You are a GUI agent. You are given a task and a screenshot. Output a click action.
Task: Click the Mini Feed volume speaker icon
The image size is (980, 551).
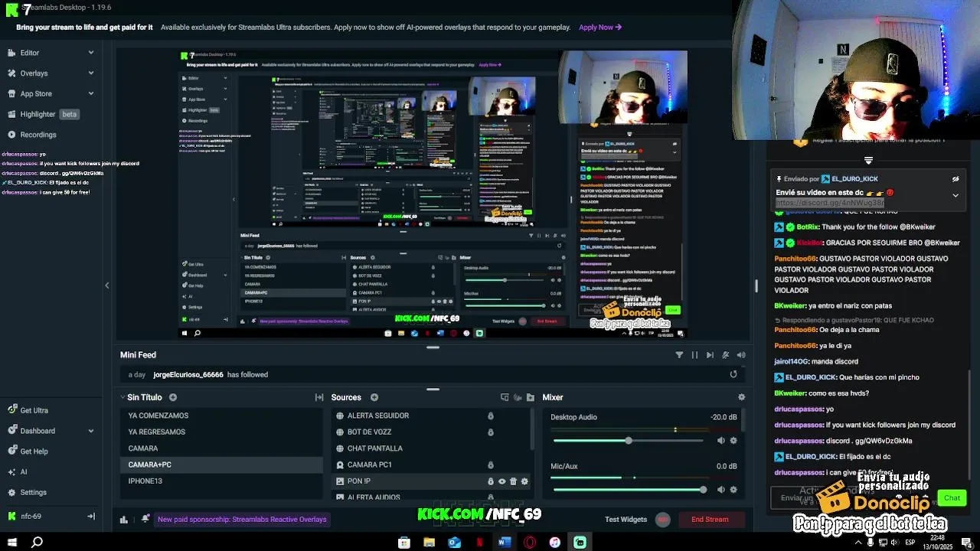click(x=740, y=355)
